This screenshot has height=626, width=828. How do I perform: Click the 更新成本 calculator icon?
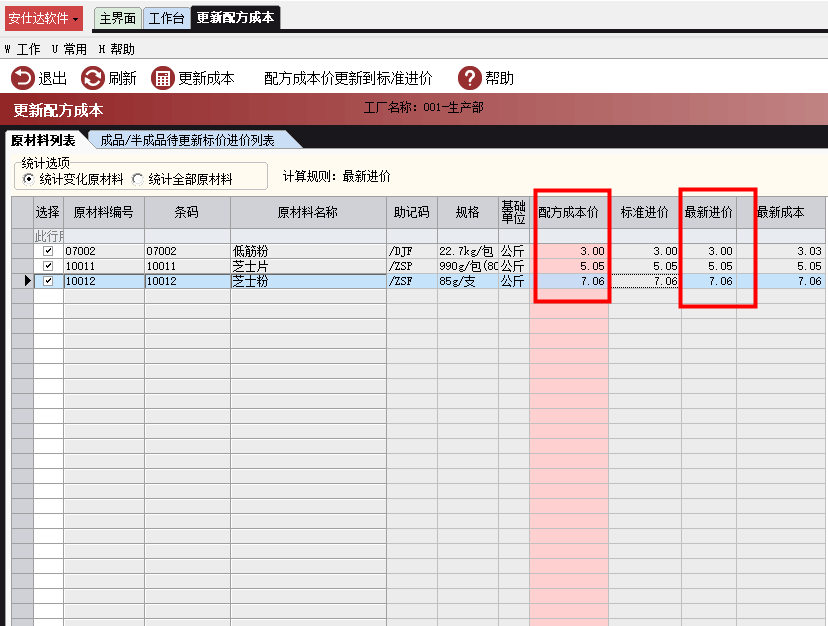pyautogui.click(x=163, y=78)
